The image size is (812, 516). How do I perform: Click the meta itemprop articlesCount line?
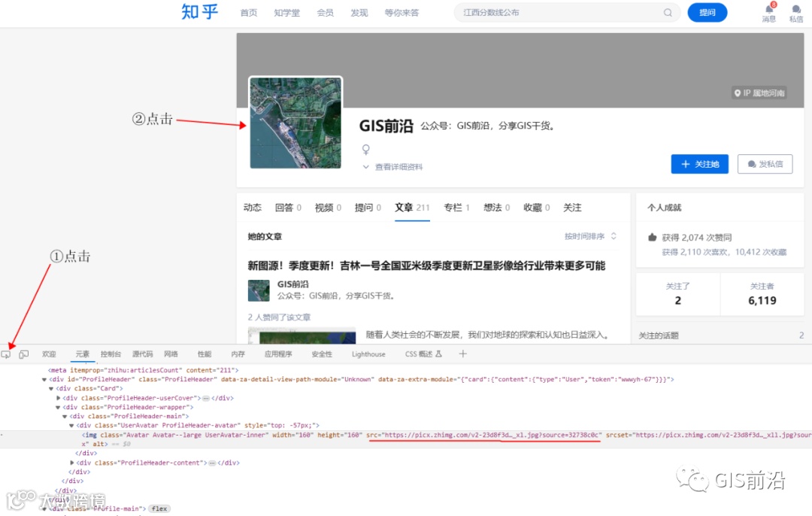(x=143, y=370)
